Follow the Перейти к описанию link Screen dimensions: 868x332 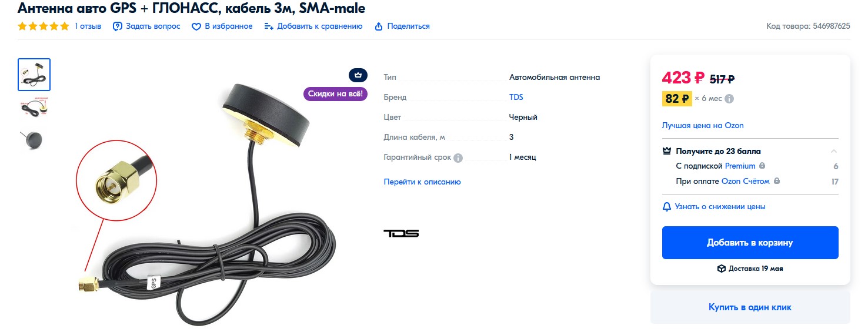pyautogui.click(x=422, y=182)
